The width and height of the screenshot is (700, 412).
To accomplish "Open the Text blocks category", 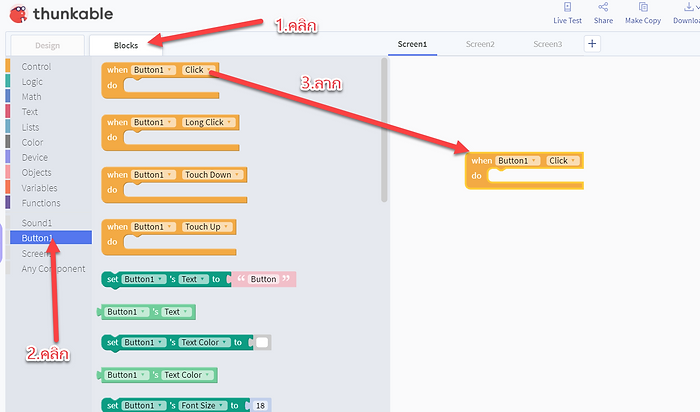I will click(29, 112).
